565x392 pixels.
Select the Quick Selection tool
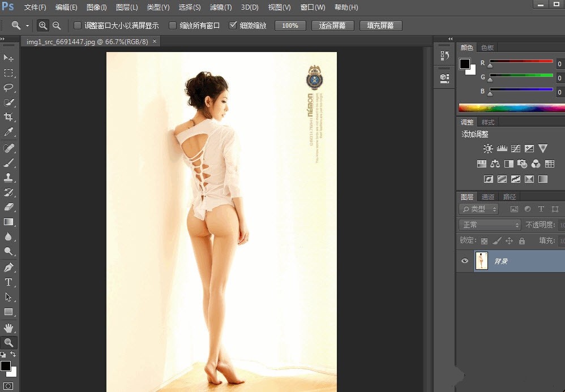pos(8,102)
